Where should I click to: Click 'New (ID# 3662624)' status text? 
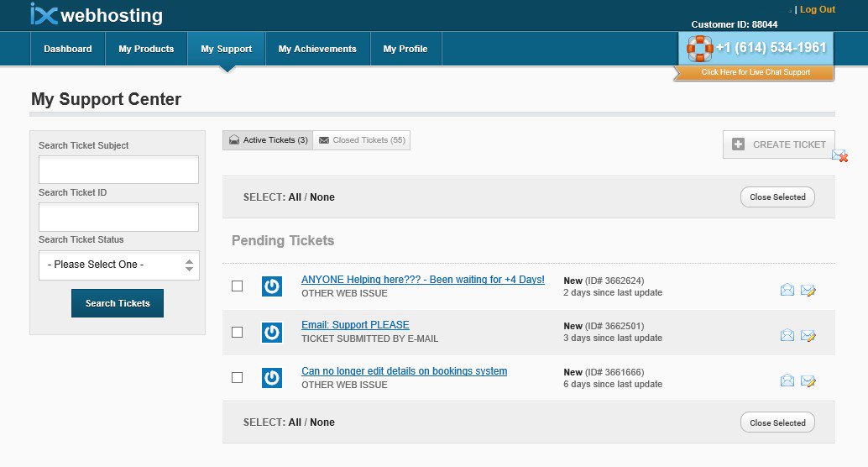604,281
